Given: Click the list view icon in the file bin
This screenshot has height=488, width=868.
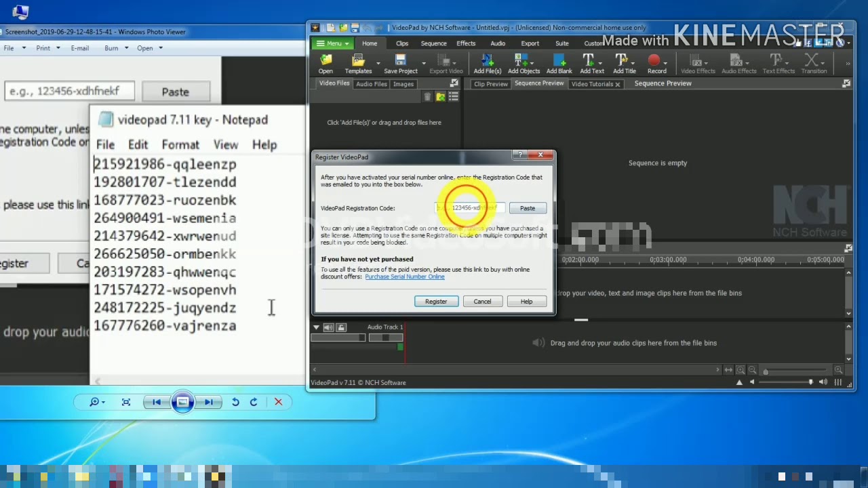Looking at the screenshot, I should coord(453,98).
